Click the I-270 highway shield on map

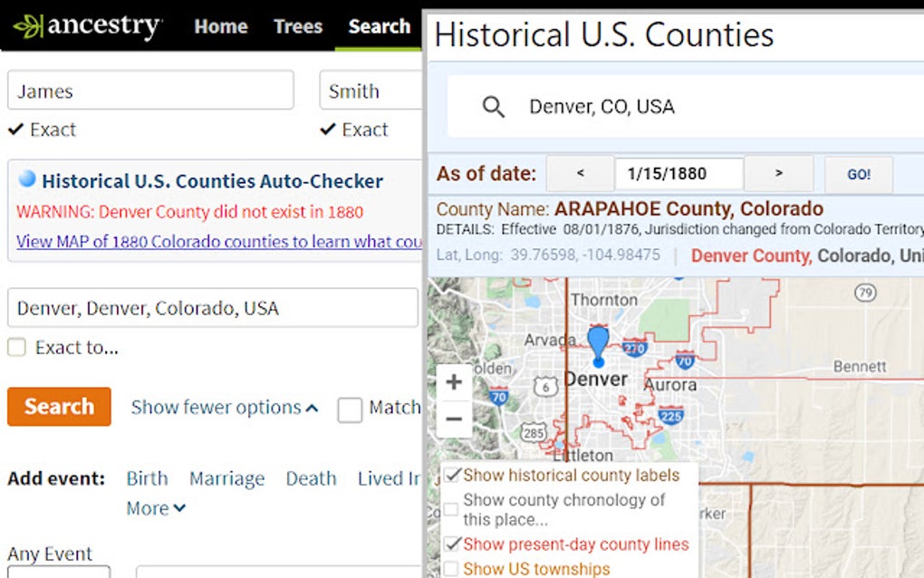(634, 348)
